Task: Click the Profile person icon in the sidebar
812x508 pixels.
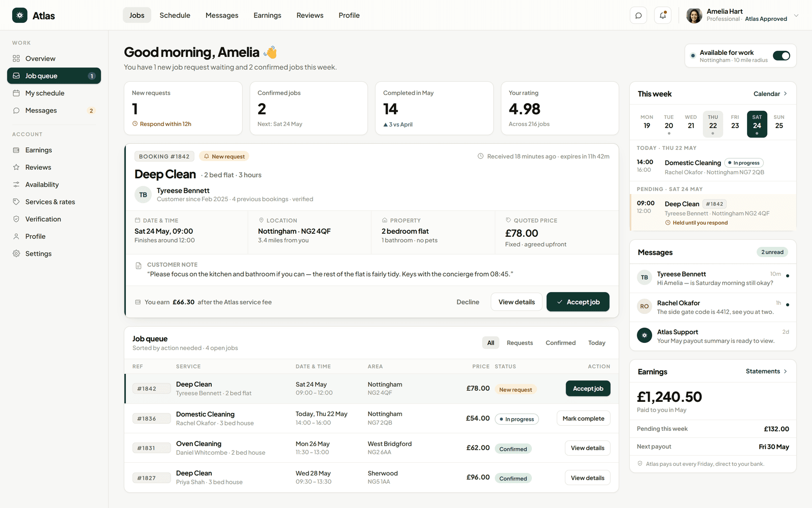Action: point(16,236)
